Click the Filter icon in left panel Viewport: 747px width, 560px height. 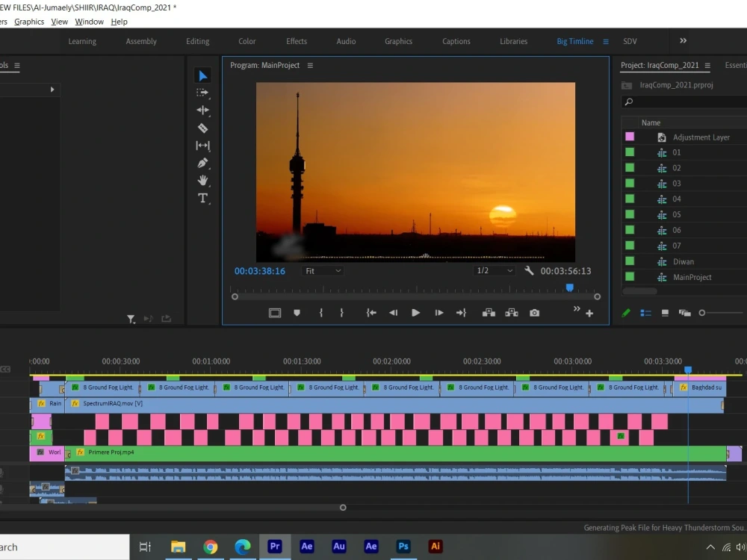(131, 319)
